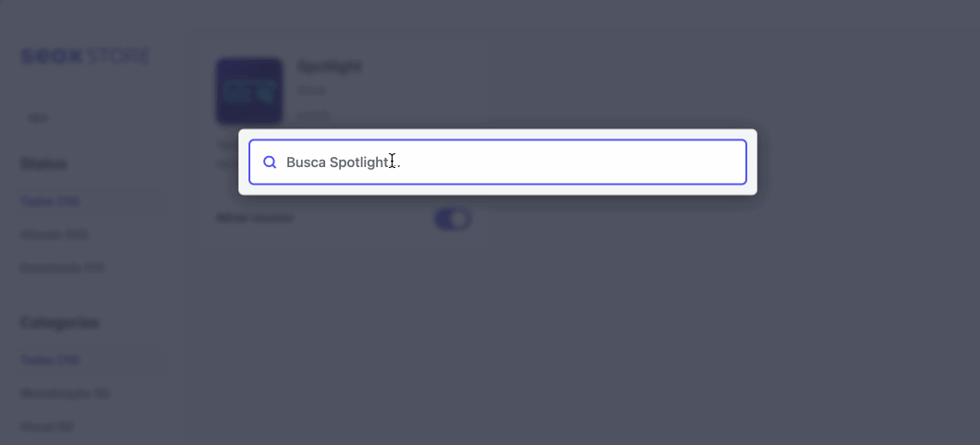The width and height of the screenshot is (980, 445).
Task: Click the Categorías section heading
Action: click(x=60, y=322)
